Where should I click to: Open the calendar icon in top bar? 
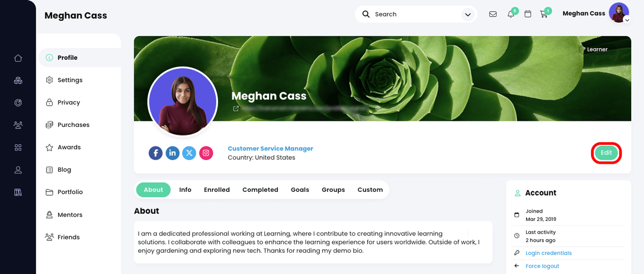coord(528,14)
